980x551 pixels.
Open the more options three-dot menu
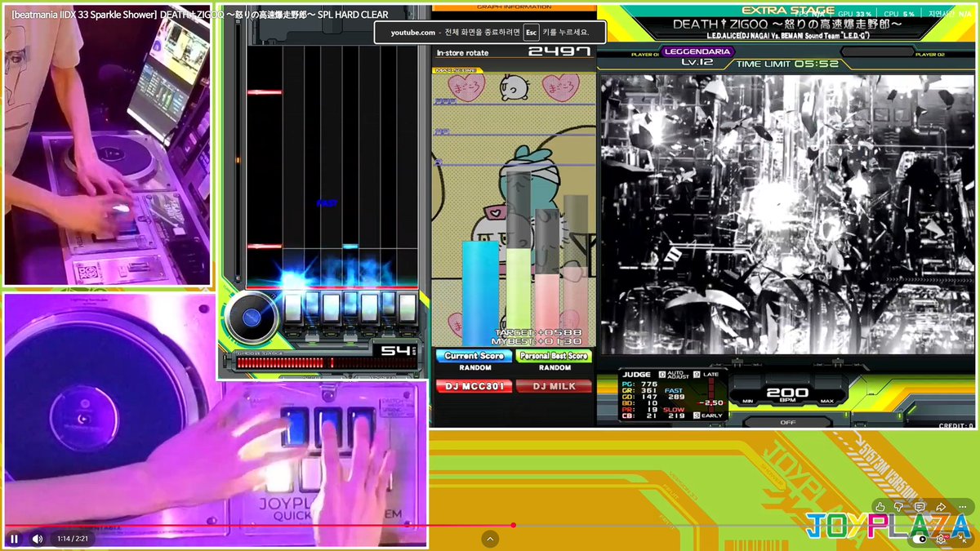pos(961,506)
